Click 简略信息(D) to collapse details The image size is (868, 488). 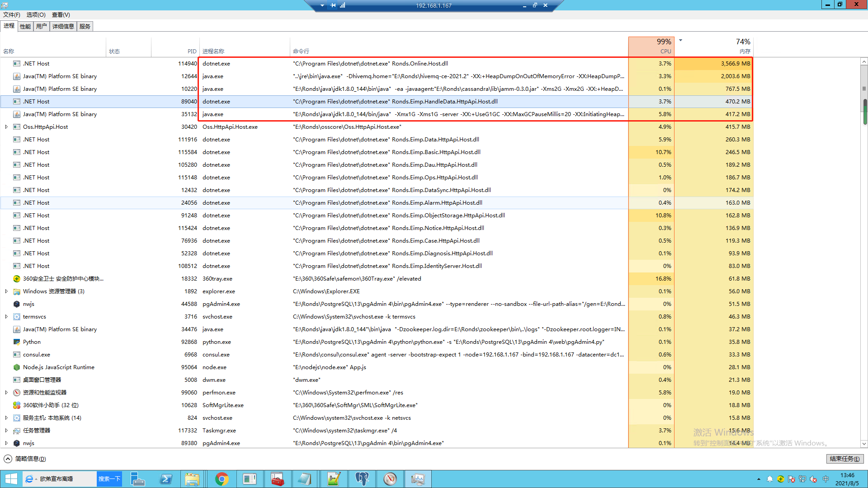tap(25, 459)
